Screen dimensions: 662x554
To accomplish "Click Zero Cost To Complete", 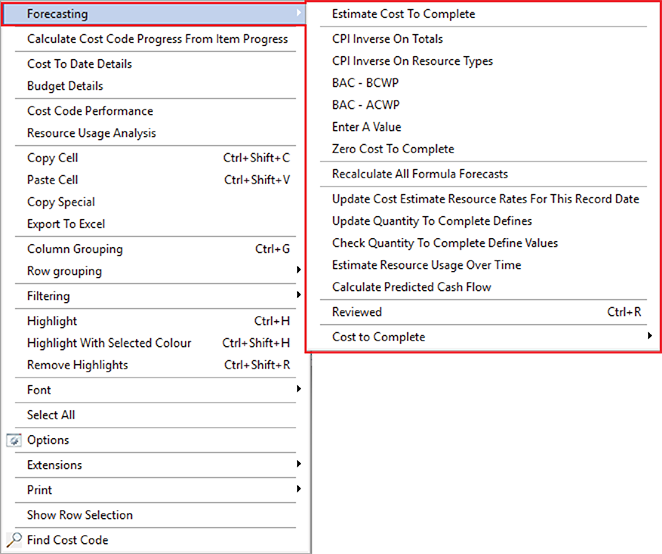I will pos(392,149).
